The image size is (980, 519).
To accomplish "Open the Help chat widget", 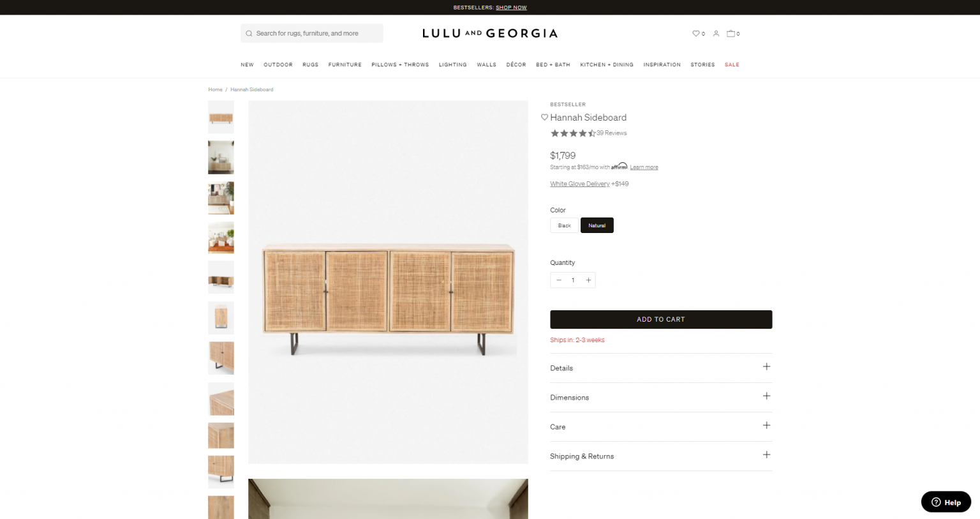I will tap(946, 502).
